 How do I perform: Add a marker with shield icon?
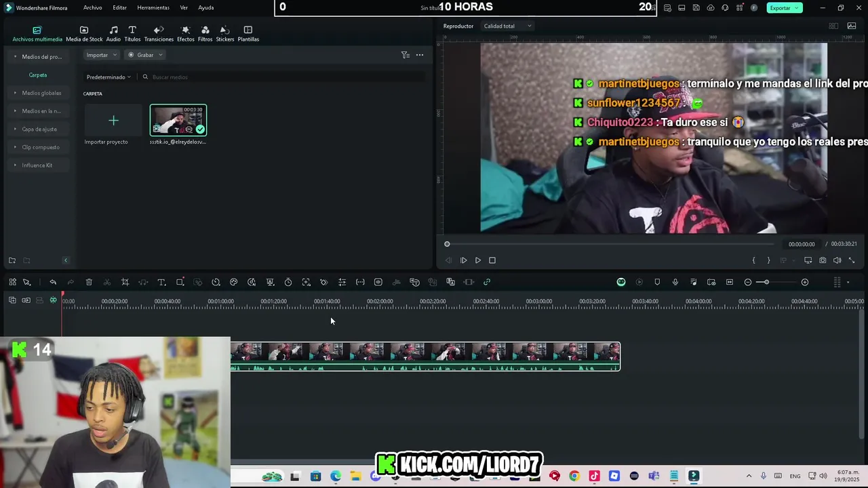point(657,282)
